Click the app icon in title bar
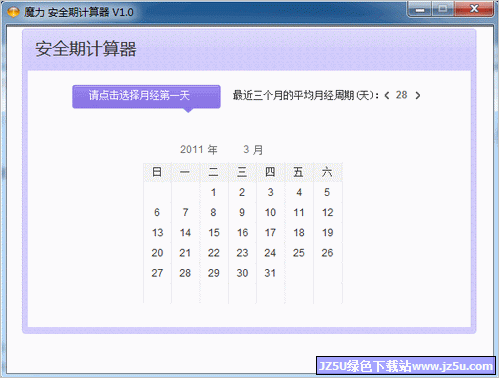499x378 pixels. 13,12
